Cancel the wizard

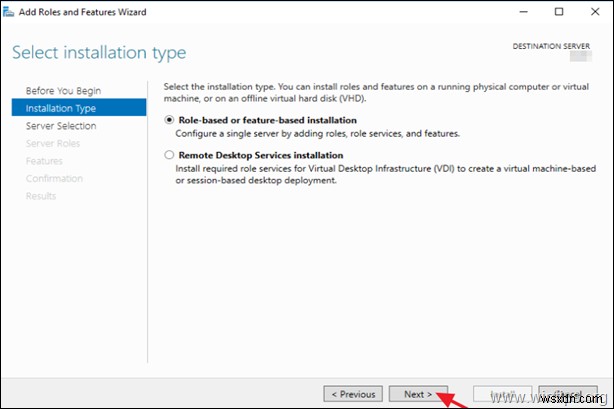(x=567, y=394)
